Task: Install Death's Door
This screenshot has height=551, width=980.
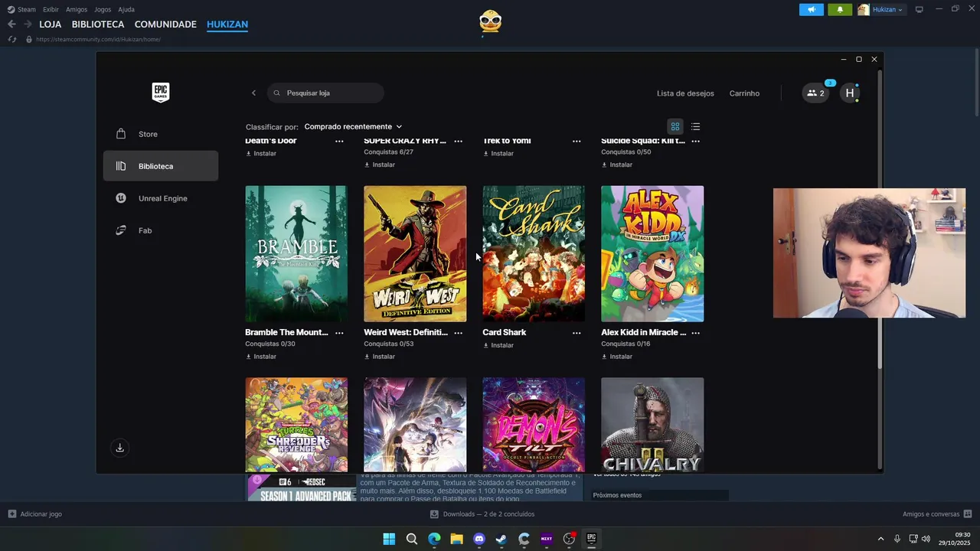Action: (261, 154)
